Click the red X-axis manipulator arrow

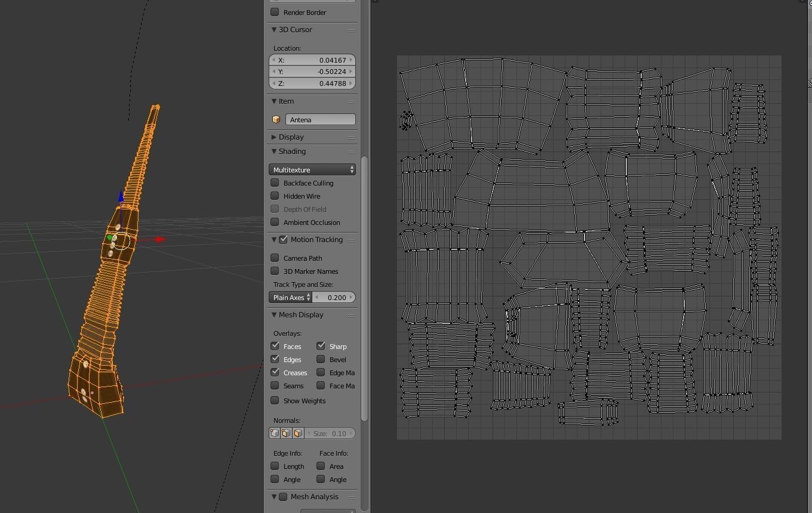click(x=159, y=239)
